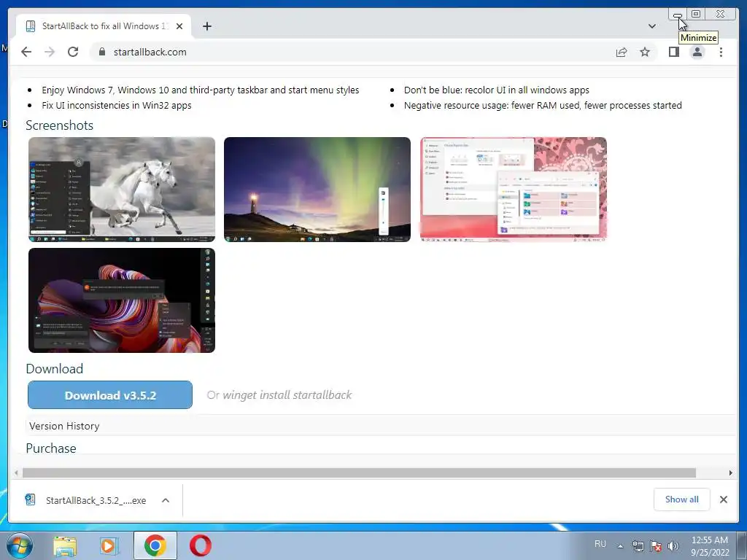The height and width of the screenshot is (560, 747).
Task: Select the StartAllBack browser tab
Action: pos(104,26)
